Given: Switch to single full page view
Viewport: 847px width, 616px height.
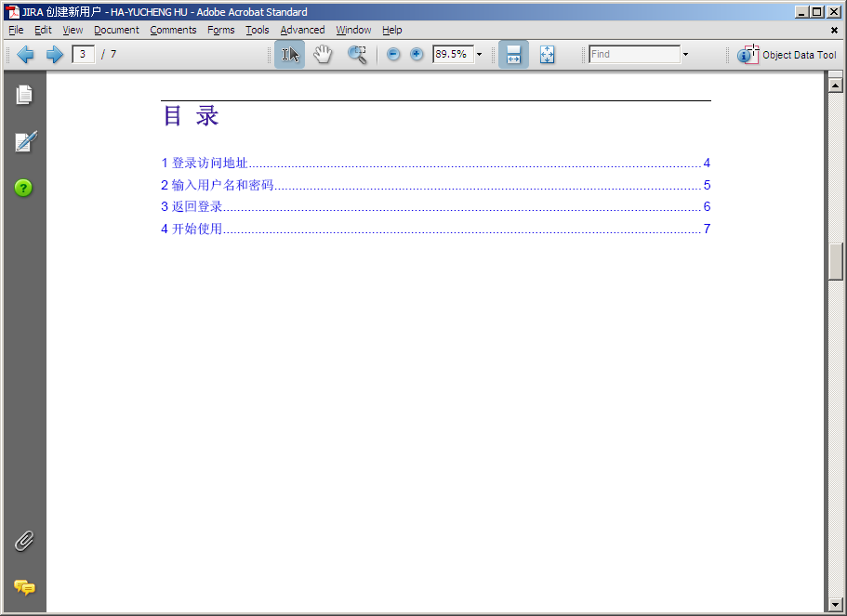Looking at the screenshot, I should pyautogui.click(x=547, y=55).
